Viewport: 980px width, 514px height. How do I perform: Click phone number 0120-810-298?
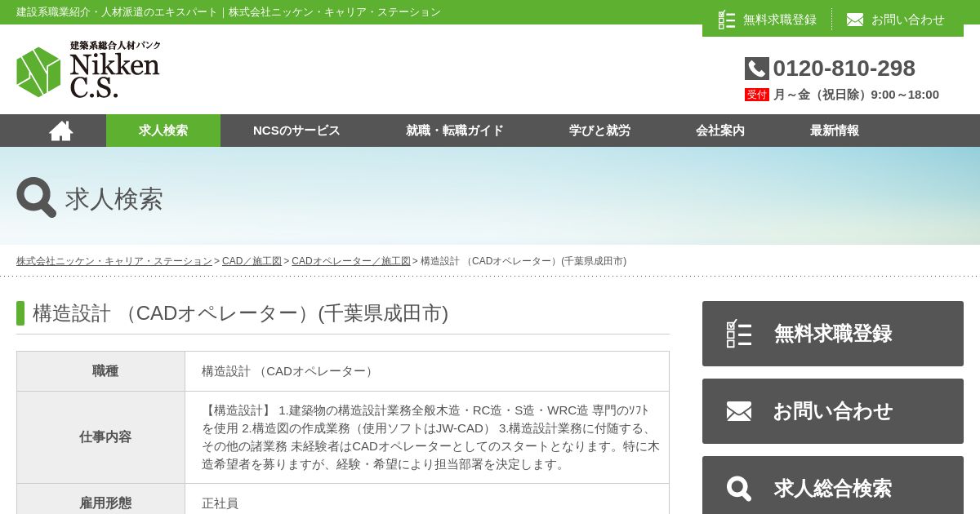pyautogui.click(x=844, y=69)
